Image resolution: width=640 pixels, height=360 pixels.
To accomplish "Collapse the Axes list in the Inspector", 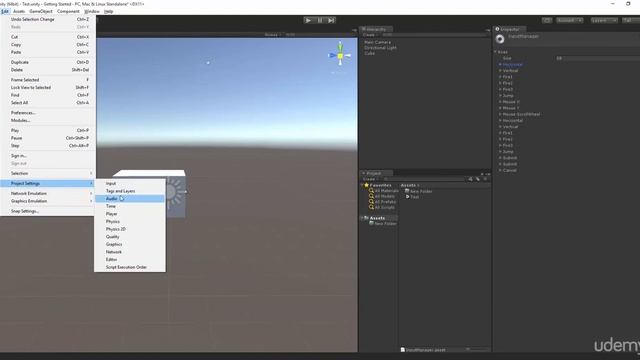I will (x=496, y=52).
